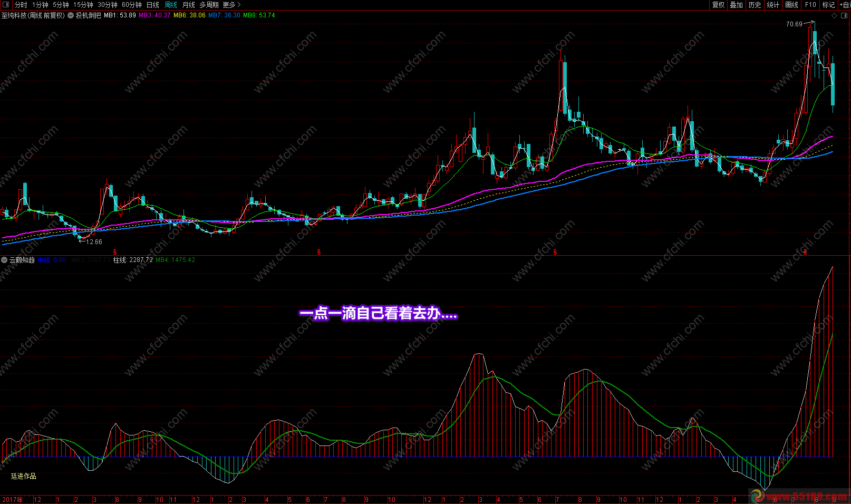This screenshot has width=851, height=504.
Task: Click the diamond icon at chart top-right
Action: pos(834,16)
